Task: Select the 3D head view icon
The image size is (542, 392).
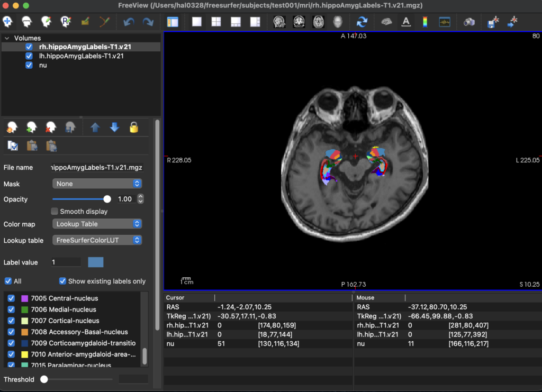Action: click(337, 22)
